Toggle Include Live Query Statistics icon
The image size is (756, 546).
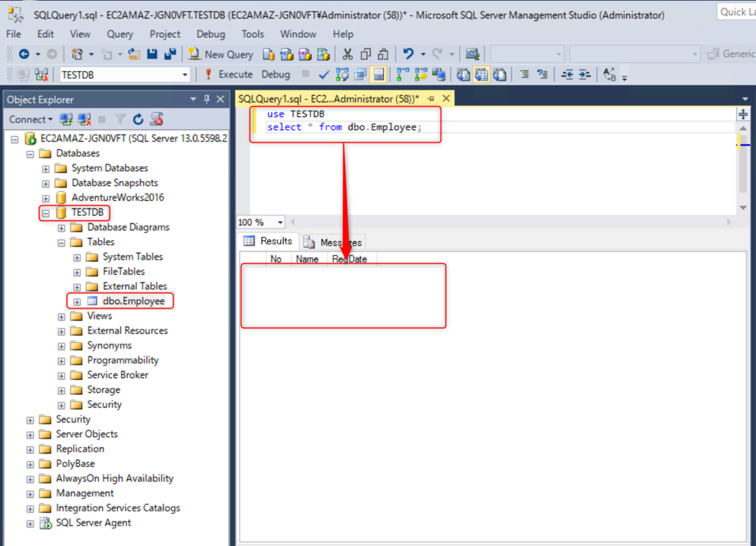[421, 74]
